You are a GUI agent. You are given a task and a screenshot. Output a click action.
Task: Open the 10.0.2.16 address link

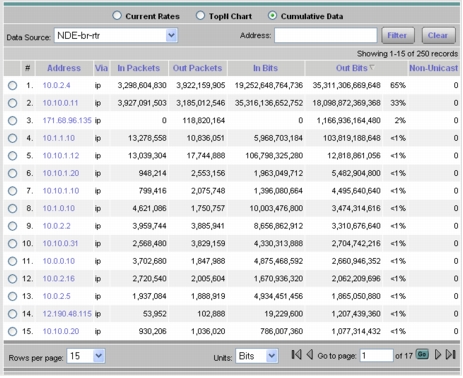[x=59, y=279]
